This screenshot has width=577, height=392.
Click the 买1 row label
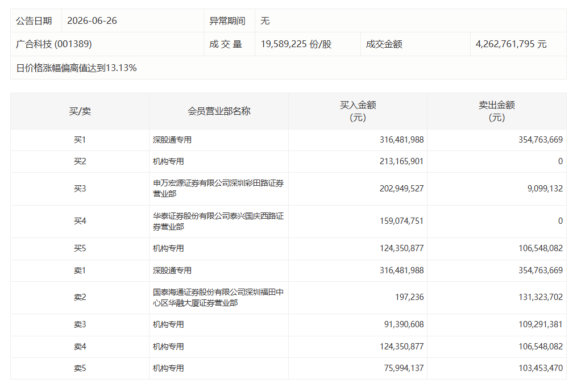[x=80, y=140]
